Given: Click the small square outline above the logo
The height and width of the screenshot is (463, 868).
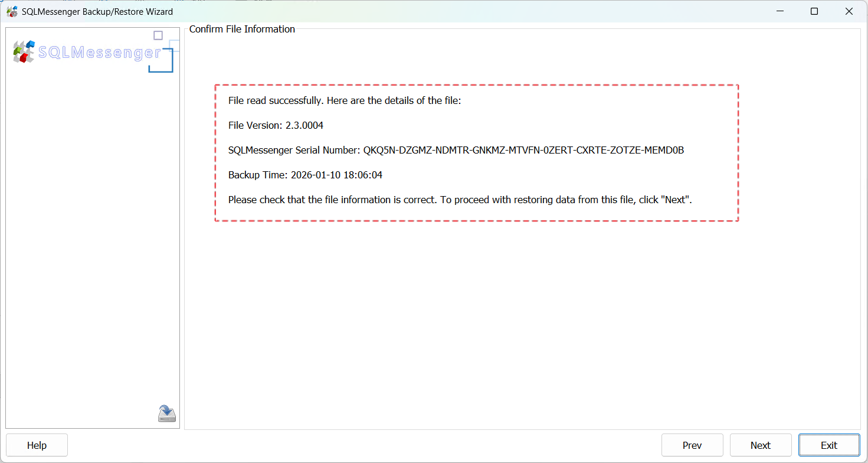Looking at the screenshot, I should (x=158, y=35).
